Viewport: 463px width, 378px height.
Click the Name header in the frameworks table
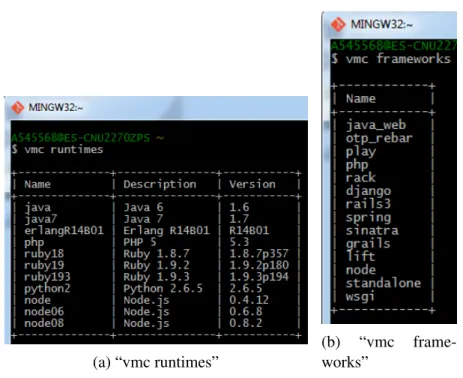click(361, 99)
